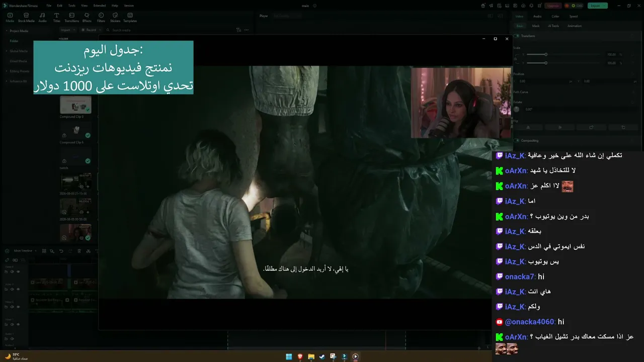Click the Rotate dial knob
Image resolution: width=644 pixels, height=362 pixels.
[x=516, y=109]
